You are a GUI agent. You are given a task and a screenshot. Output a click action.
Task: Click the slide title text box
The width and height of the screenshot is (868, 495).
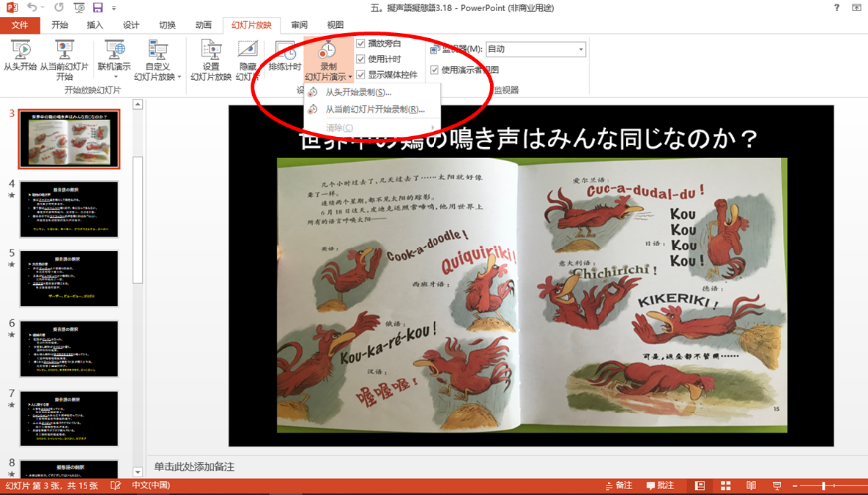(530, 139)
